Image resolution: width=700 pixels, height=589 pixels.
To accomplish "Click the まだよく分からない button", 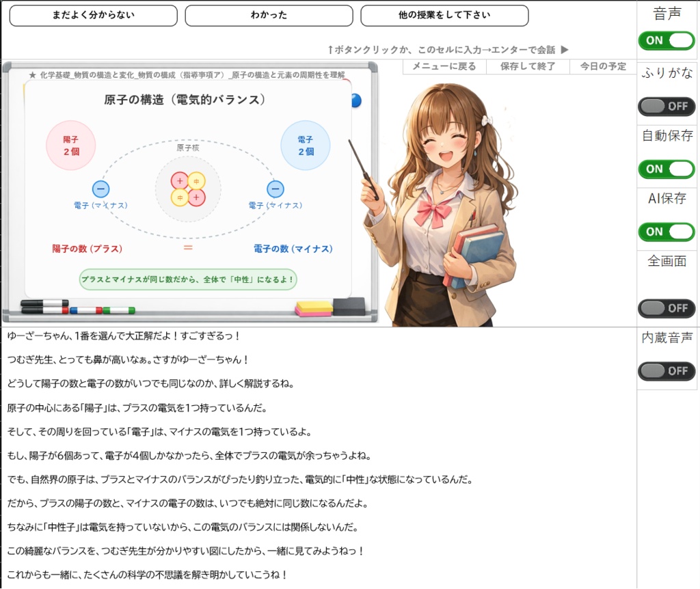I will coord(93,16).
